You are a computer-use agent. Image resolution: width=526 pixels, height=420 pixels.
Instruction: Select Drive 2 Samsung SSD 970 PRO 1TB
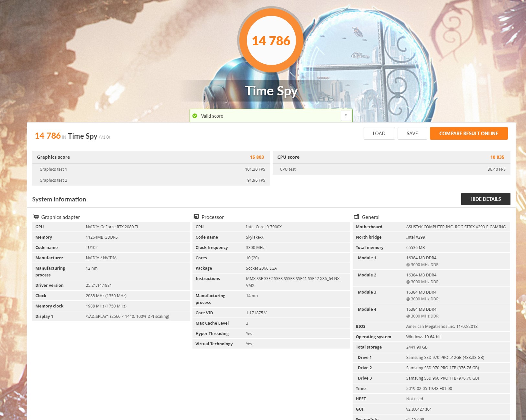coord(443,368)
